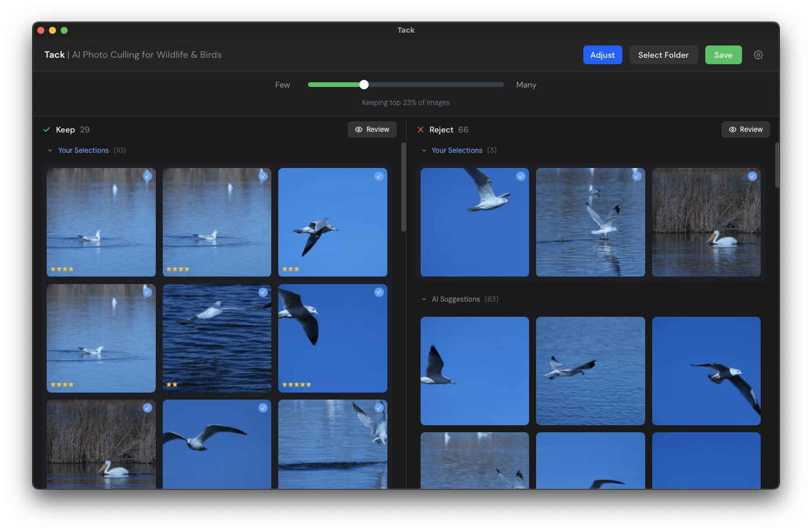Viewport: 812px width, 532px height.
Task: Toggle checkmark on rejected pelican photo
Action: [x=752, y=176]
